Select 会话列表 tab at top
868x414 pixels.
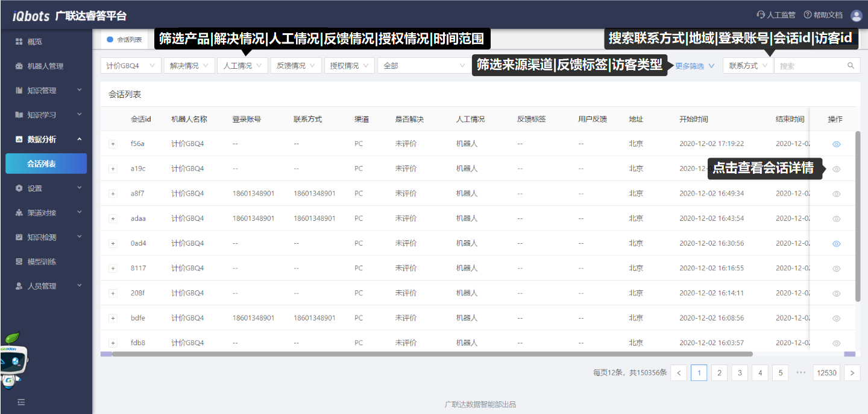pos(124,40)
